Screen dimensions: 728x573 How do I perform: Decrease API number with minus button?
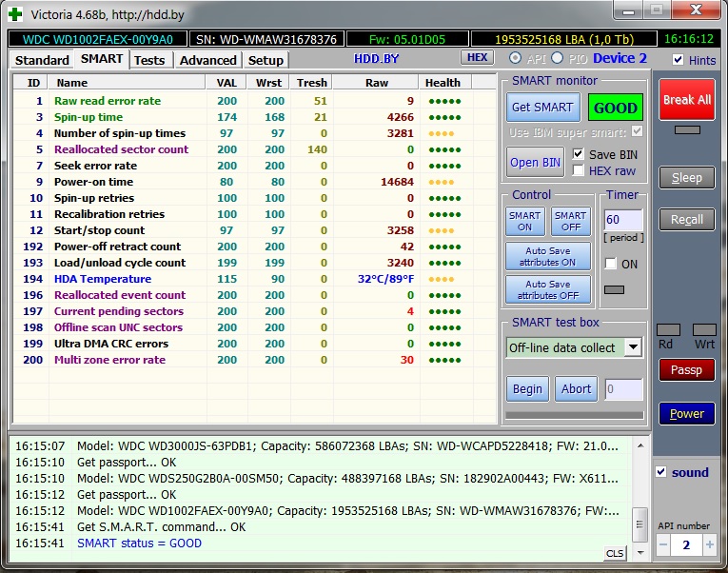pyautogui.click(x=663, y=545)
